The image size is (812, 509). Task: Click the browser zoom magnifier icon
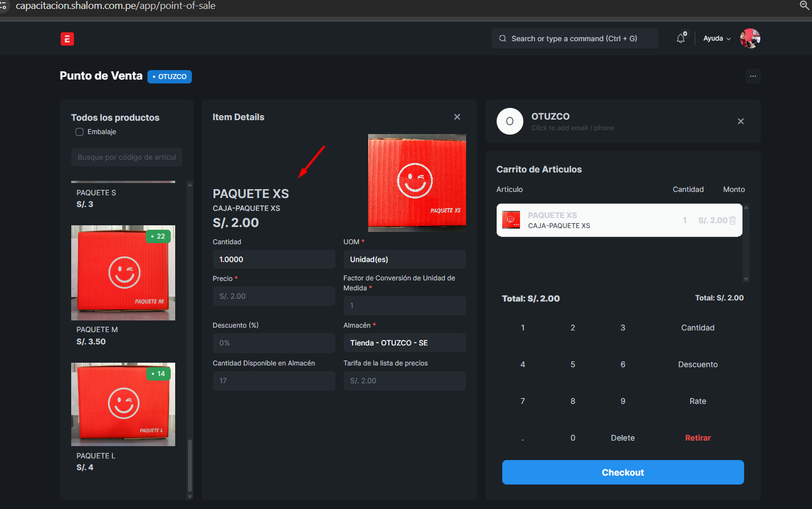pyautogui.click(x=804, y=6)
